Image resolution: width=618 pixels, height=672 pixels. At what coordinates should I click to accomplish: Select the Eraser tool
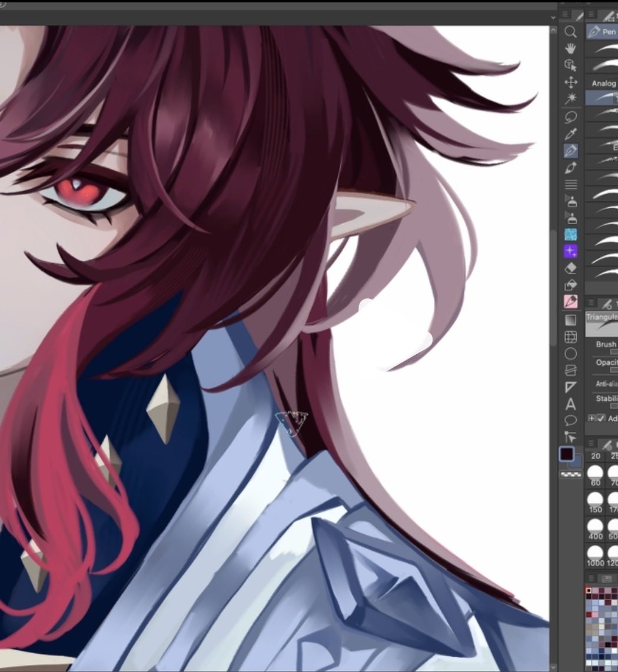click(570, 268)
